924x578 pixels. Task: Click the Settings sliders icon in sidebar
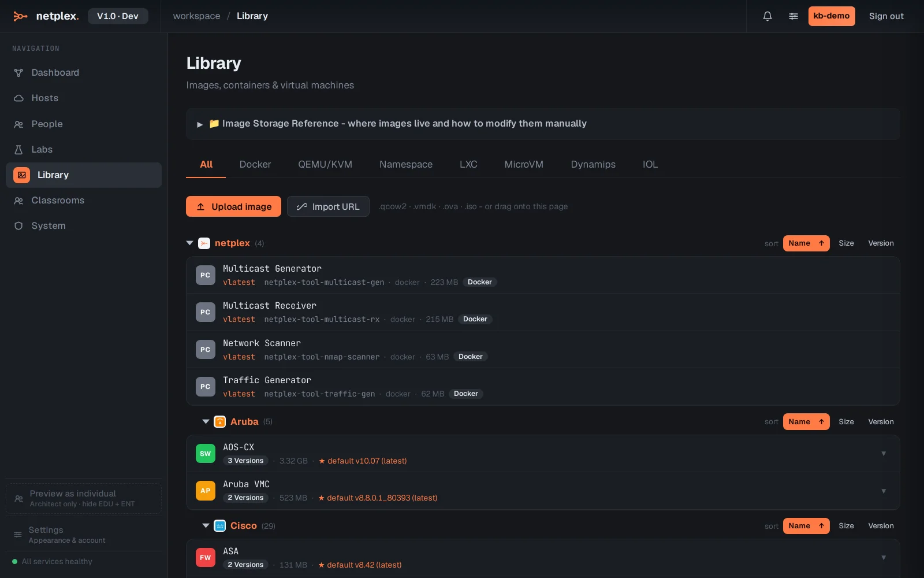(x=18, y=535)
